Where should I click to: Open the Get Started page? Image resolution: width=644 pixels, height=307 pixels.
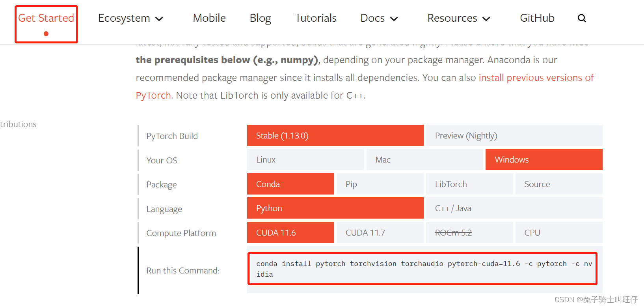pyautogui.click(x=46, y=18)
